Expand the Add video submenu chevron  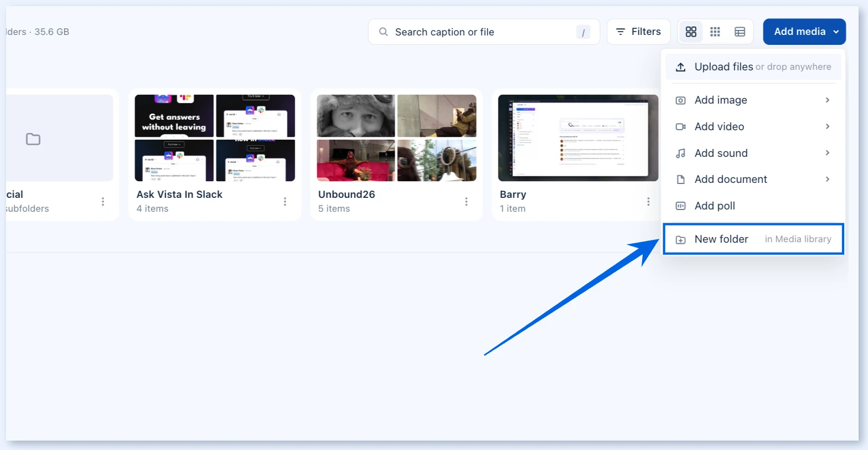coord(828,127)
